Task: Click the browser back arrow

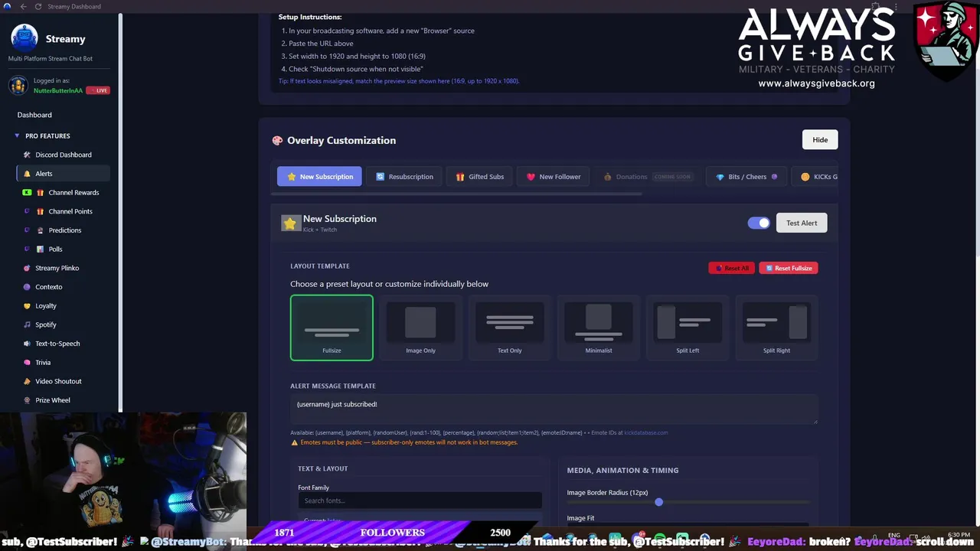Action: coord(23,7)
